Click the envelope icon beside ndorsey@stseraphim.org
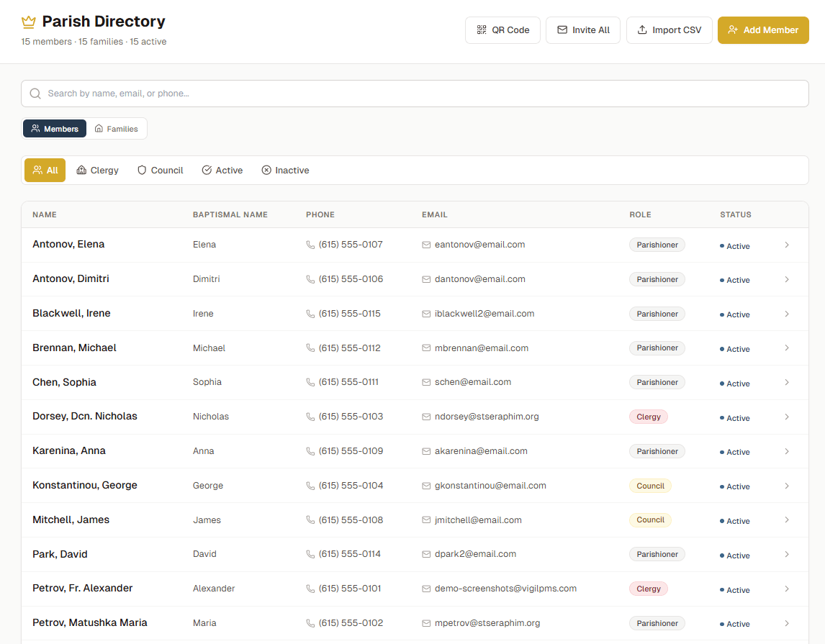This screenshot has width=825, height=644. point(426,417)
